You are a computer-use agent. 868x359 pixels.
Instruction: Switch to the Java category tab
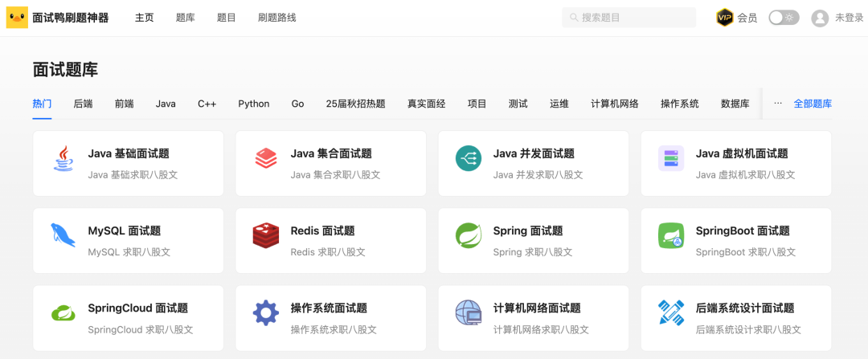click(x=166, y=104)
